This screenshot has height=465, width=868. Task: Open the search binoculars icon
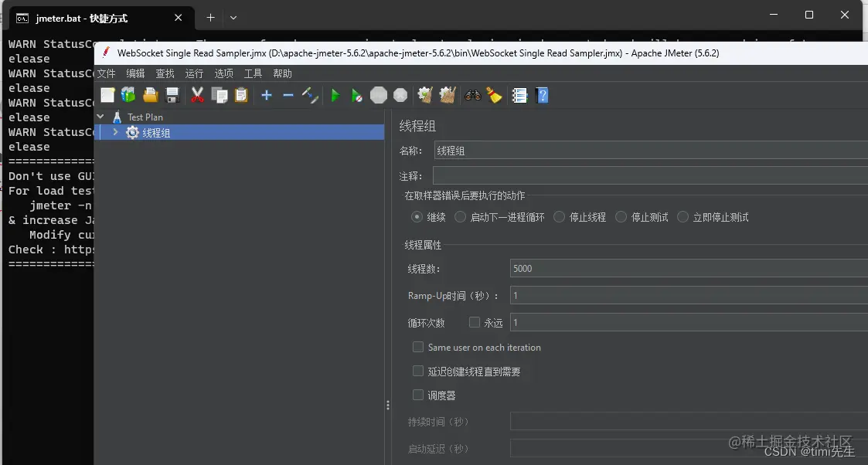(x=472, y=94)
